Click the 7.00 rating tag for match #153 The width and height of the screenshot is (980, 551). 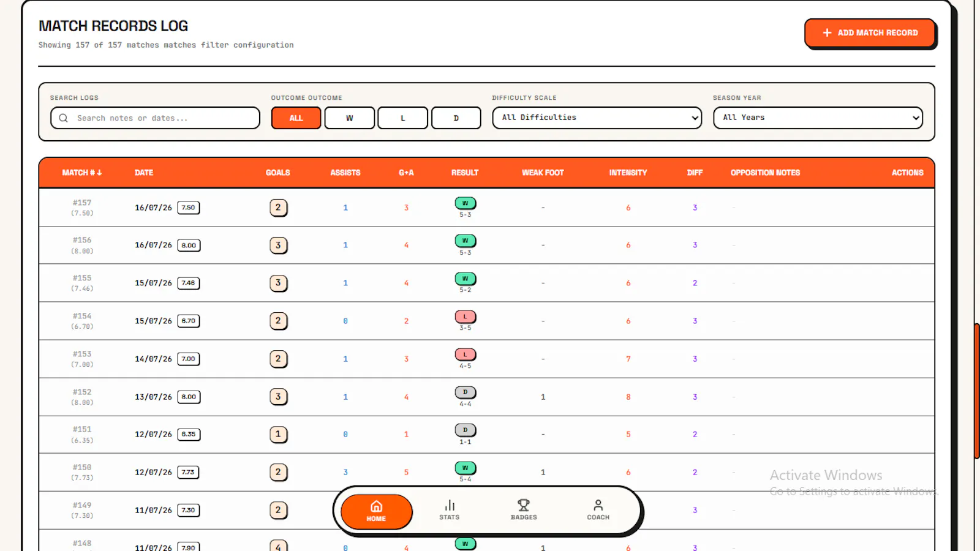pyautogui.click(x=189, y=359)
